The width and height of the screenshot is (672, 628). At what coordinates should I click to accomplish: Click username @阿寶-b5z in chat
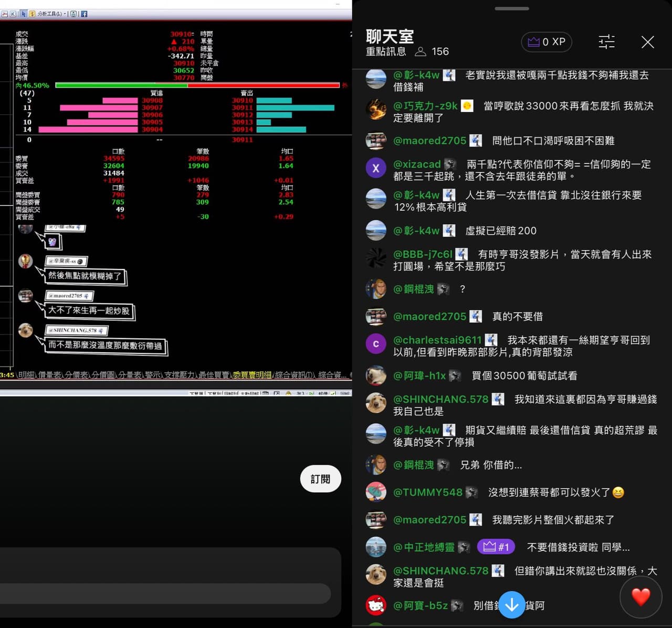point(421,605)
